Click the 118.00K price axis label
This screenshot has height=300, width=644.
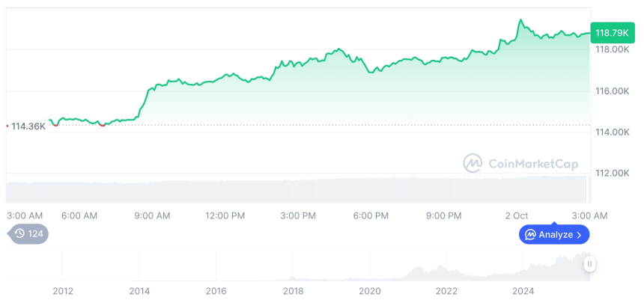click(611, 49)
